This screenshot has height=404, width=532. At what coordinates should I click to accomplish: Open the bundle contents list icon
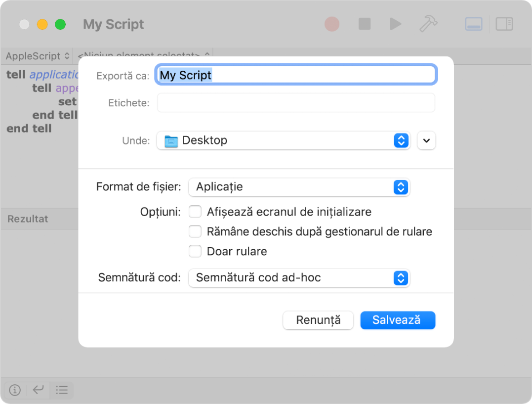62,390
